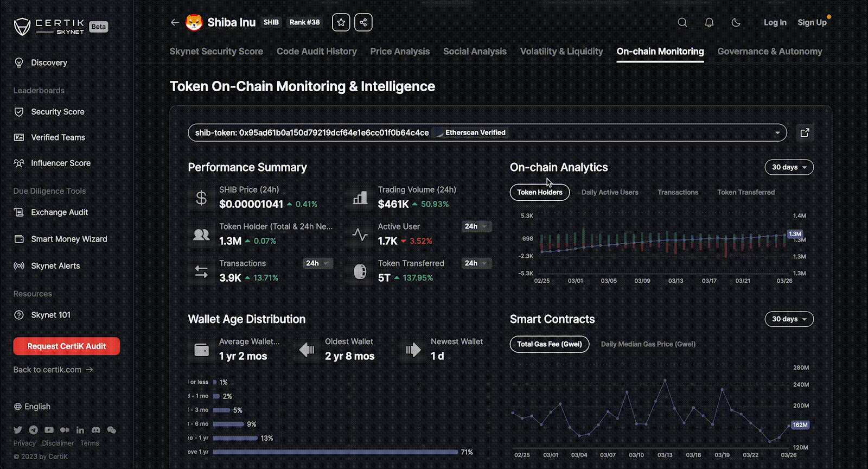Open the Smart Contracts 30 days dropdown

(x=789, y=319)
